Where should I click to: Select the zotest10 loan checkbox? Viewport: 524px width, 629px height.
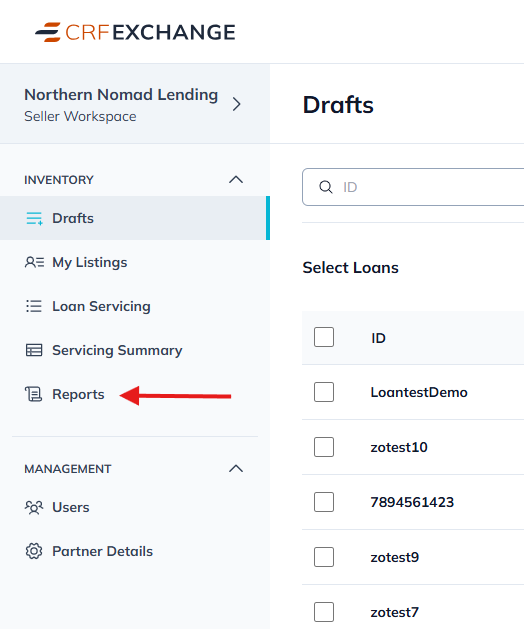(x=324, y=447)
